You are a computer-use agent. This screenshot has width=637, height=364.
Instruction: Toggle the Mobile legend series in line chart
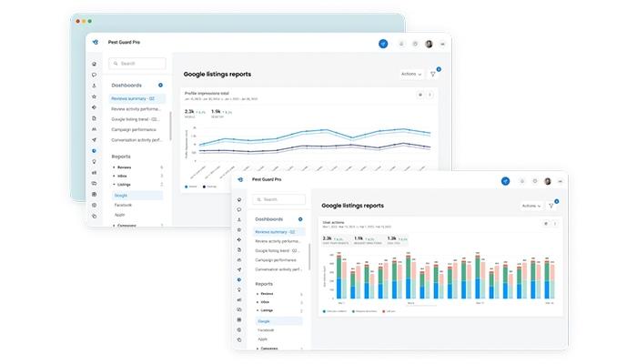[191, 187]
